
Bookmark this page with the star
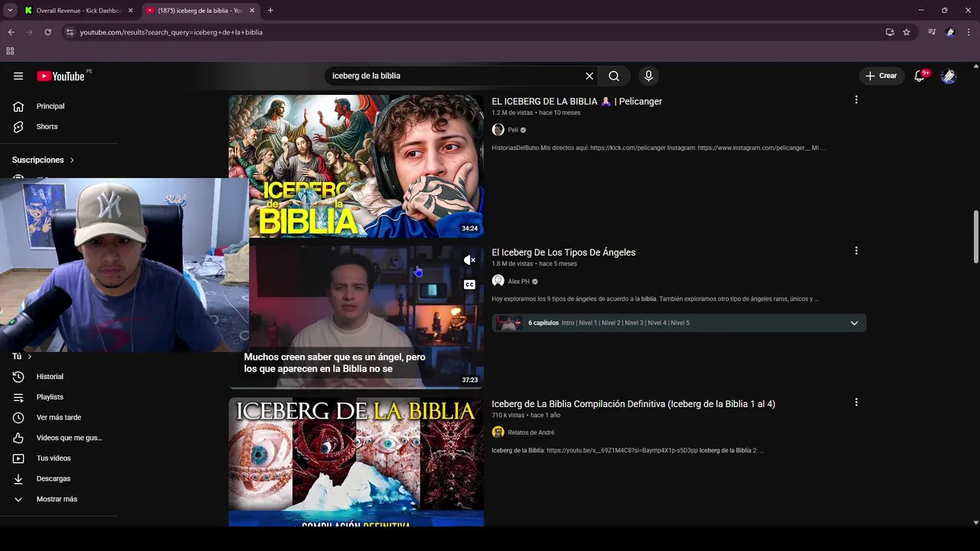[x=906, y=32]
